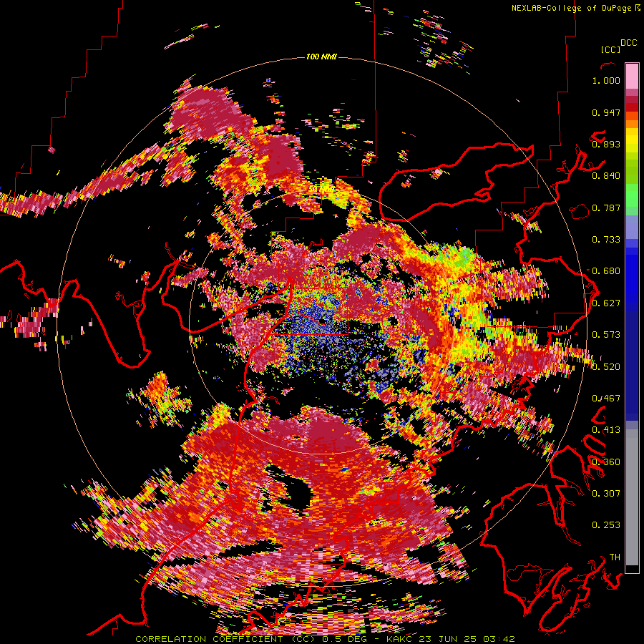
Task: Click the 1.000 scale value
Action: [x=606, y=80]
